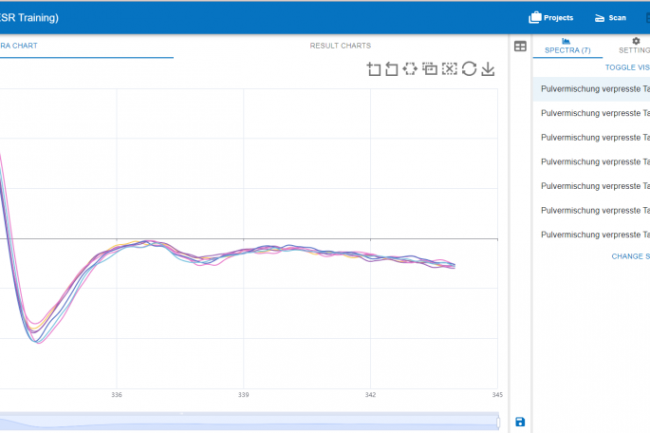Image resolution: width=650 pixels, height=433 pixels.
Task: Click the overlapping rectangles chart icon
Action: [430, 69]
